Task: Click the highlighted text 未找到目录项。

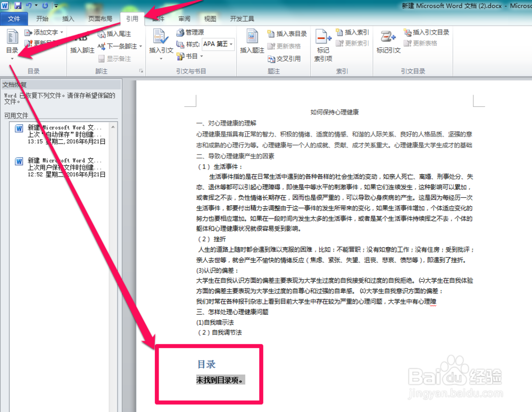Action: tap(220, 380)
